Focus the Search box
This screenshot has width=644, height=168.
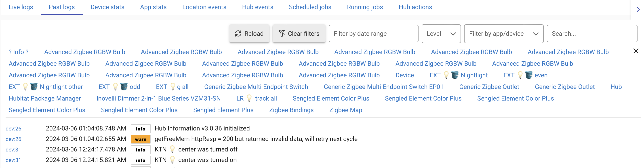[592, 34]
